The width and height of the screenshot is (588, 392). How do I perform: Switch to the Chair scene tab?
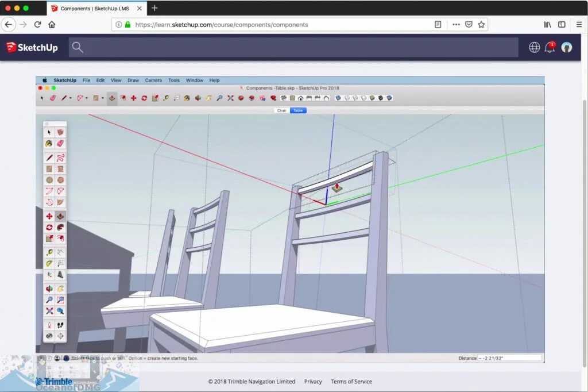281,110
